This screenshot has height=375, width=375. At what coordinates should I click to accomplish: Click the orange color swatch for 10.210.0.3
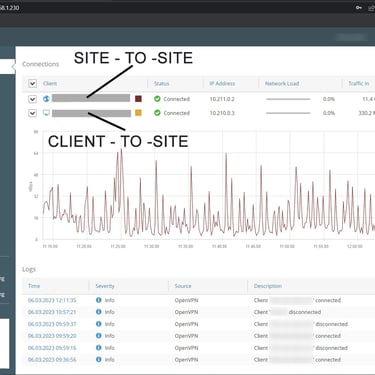click(138, 113)
